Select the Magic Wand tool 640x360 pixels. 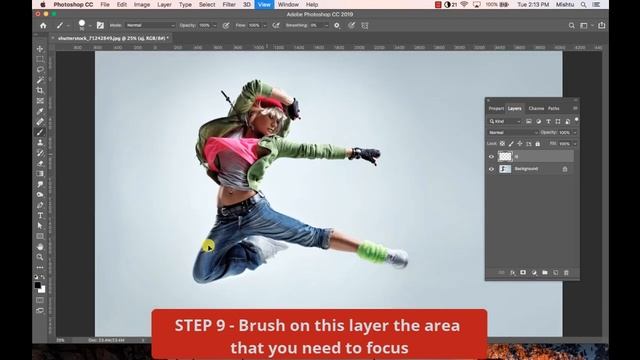click(40, 80)
